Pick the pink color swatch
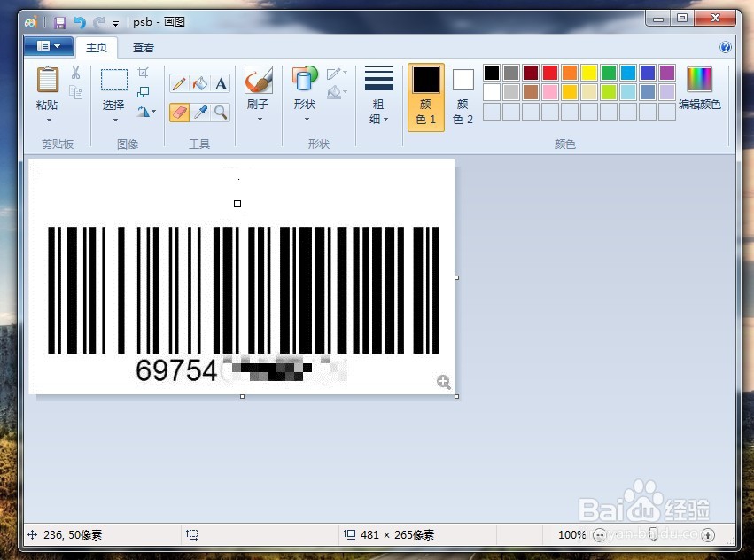Screen dimensions: 754x560 click(x=550, y=92)
